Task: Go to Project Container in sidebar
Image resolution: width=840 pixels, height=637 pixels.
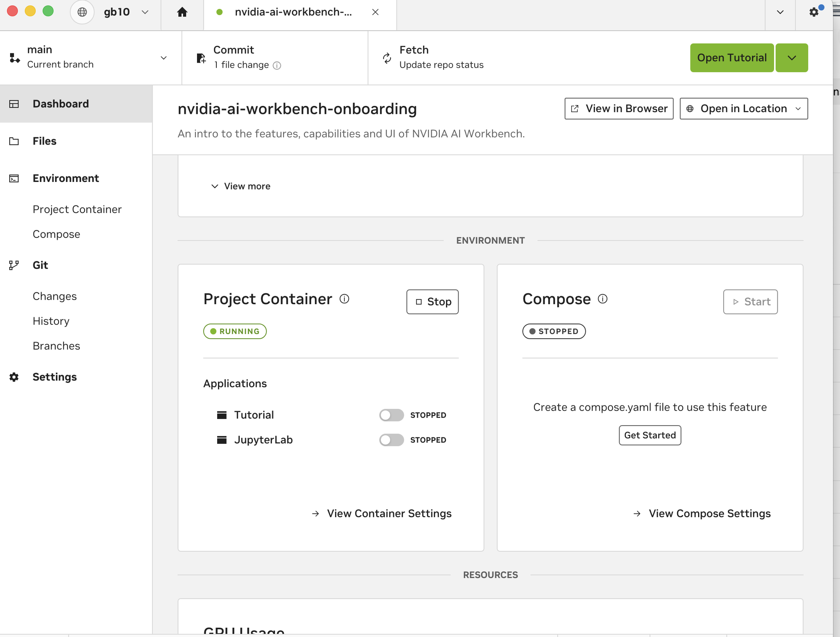Action: click(x=77, y=209)
